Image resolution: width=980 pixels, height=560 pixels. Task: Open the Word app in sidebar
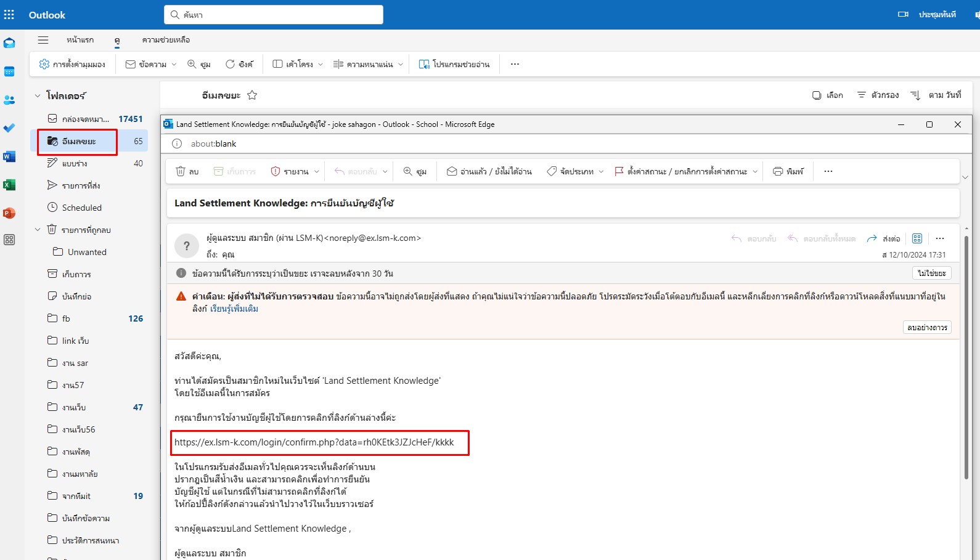coord(9,156)
